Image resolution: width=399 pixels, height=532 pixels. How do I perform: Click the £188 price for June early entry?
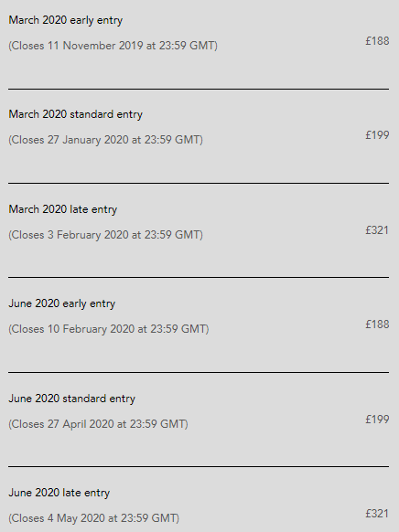click(377, 324)
